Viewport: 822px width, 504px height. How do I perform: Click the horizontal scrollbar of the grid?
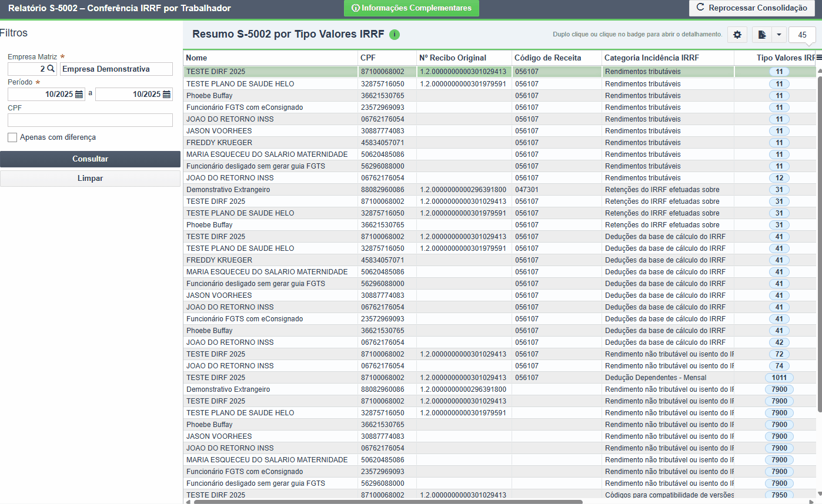(x=388, y=502)
